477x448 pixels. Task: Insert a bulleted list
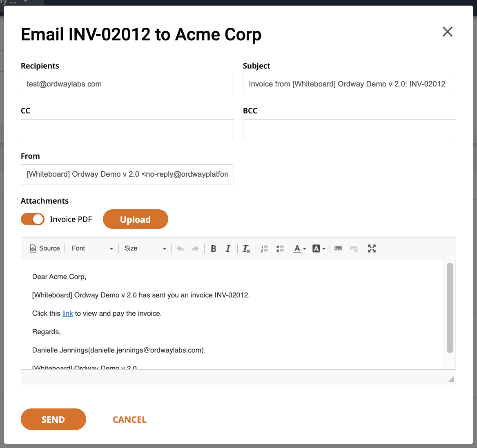[280, 248]
